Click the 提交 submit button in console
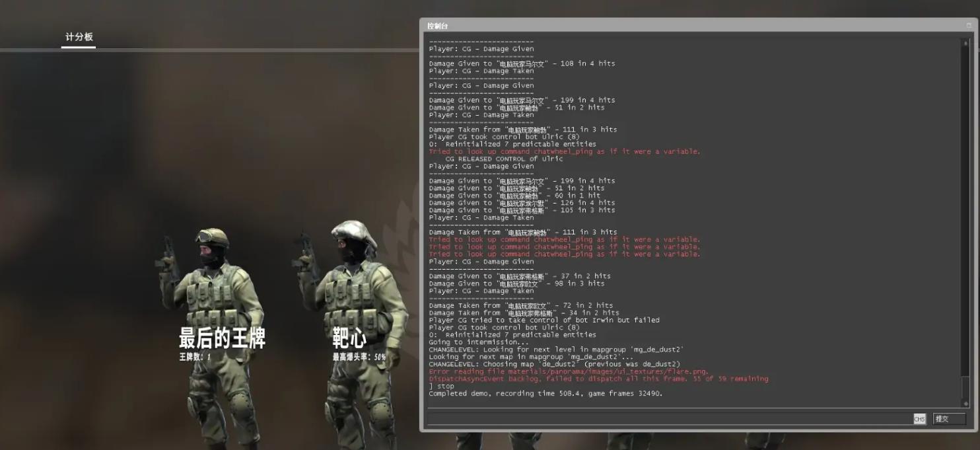The width and height of the screenshot is (980, 450). click(949, 419)
